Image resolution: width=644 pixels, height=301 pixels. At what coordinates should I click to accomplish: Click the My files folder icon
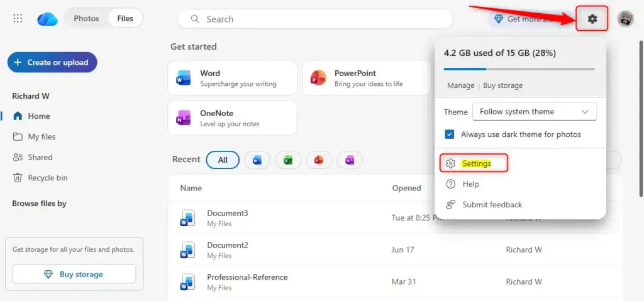click(18, 137)
